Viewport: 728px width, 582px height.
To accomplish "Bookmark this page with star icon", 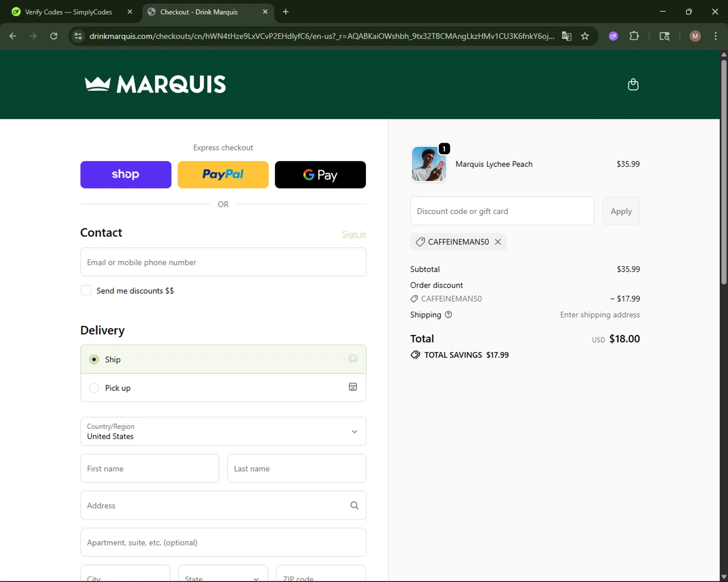I will coord(585,36).
